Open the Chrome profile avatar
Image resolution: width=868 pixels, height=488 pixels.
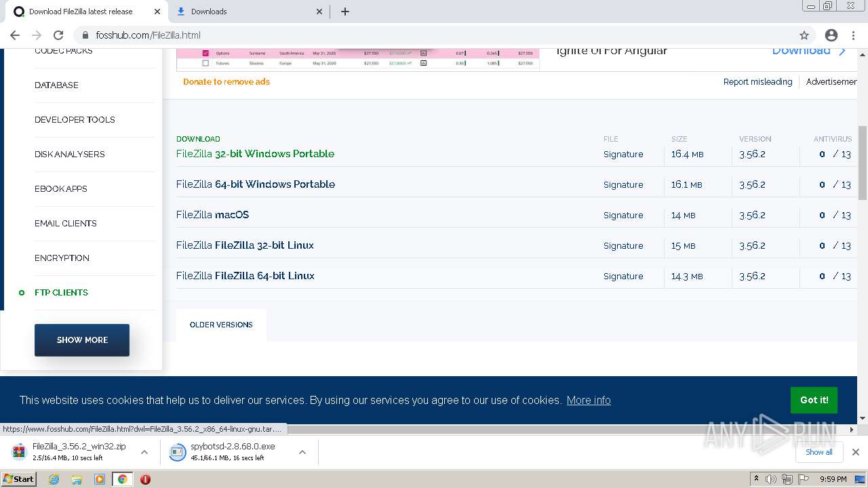tap(831, 35)
